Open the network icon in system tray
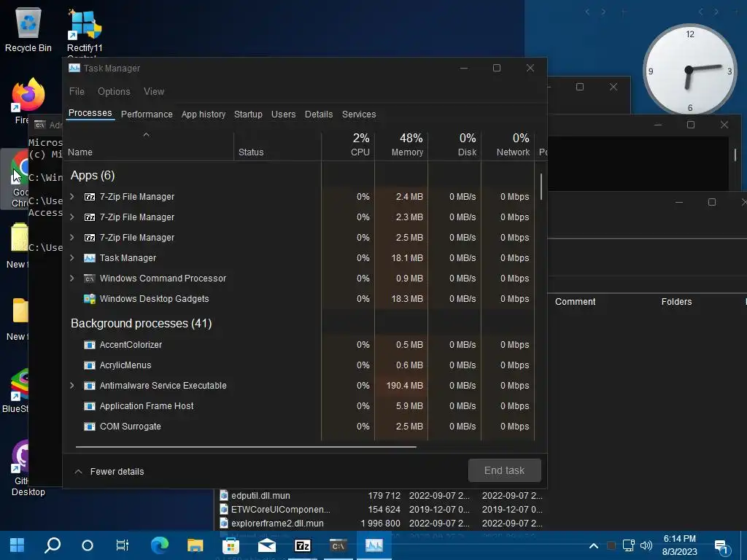 tap(628, 545)
